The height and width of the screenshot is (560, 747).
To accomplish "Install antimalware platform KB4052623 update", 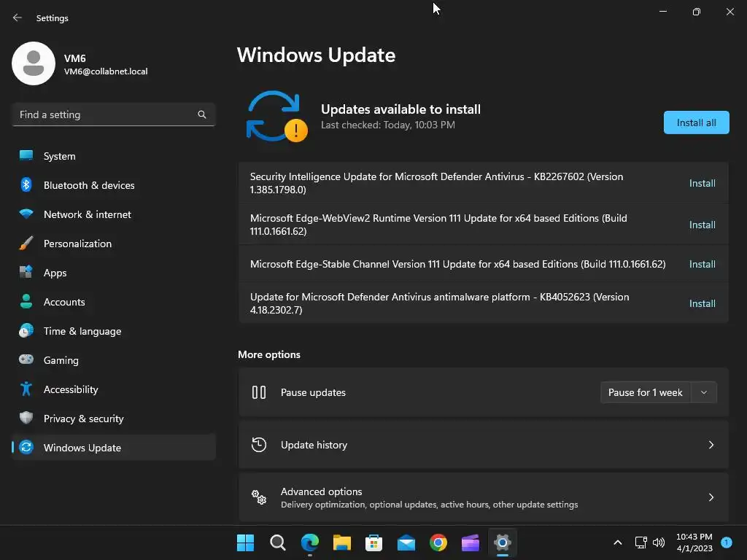I will pyautogui.click(x=703, y=303).
